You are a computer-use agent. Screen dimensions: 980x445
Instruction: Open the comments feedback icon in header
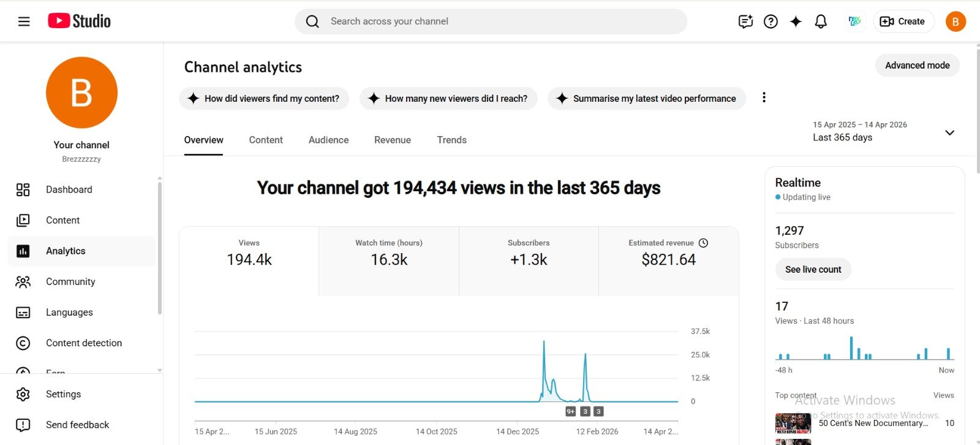[745, 21]
